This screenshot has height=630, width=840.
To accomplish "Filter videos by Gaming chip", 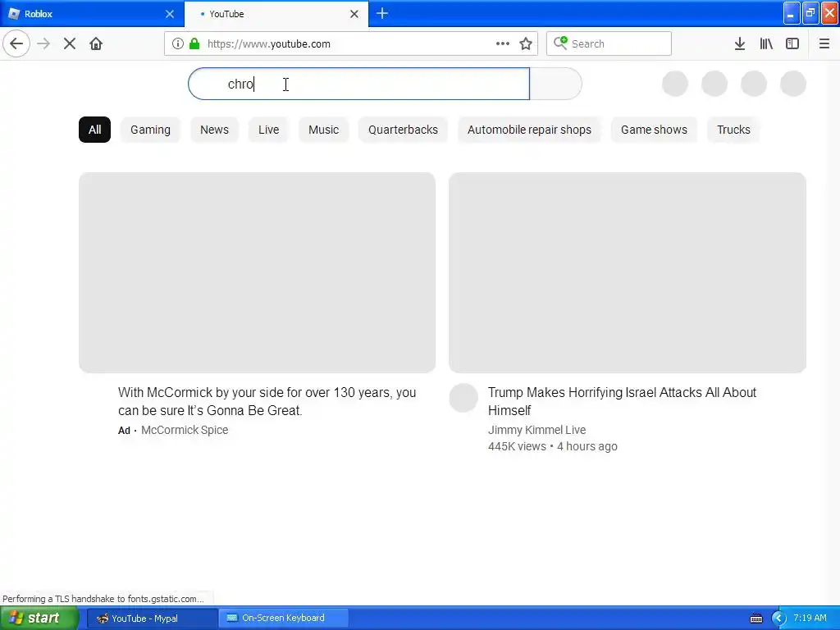I will pyautogui.click(x=151, y=130).
